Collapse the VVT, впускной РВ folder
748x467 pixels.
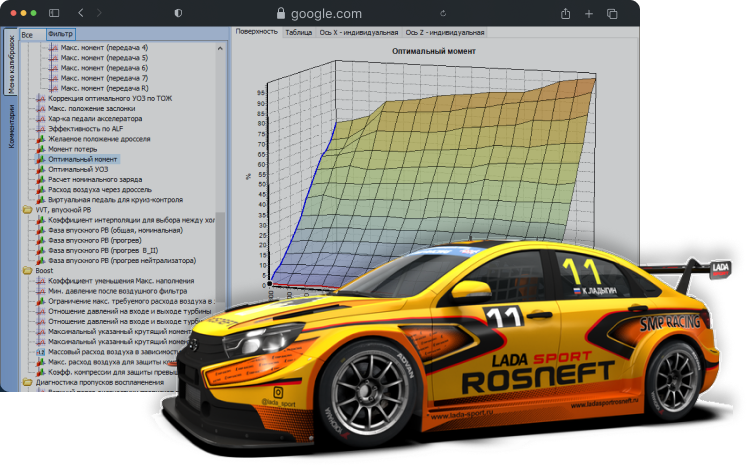27,210
